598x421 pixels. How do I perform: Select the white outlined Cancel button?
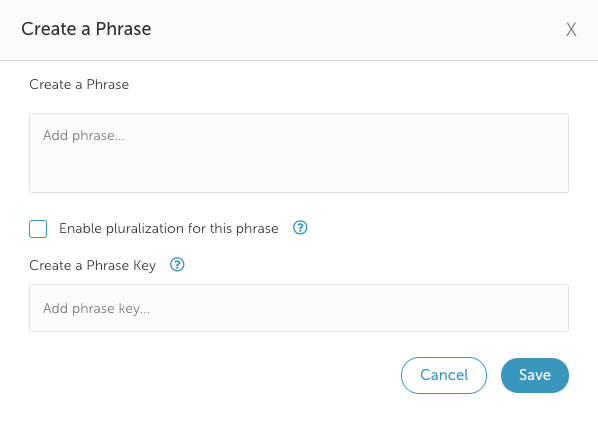pos(444,375)
